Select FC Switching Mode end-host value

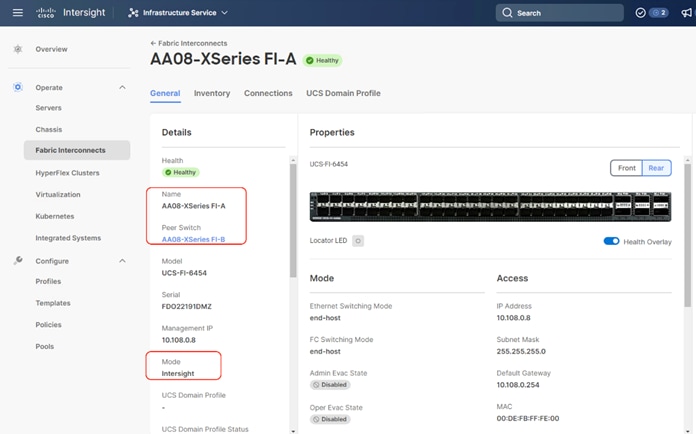325,351
